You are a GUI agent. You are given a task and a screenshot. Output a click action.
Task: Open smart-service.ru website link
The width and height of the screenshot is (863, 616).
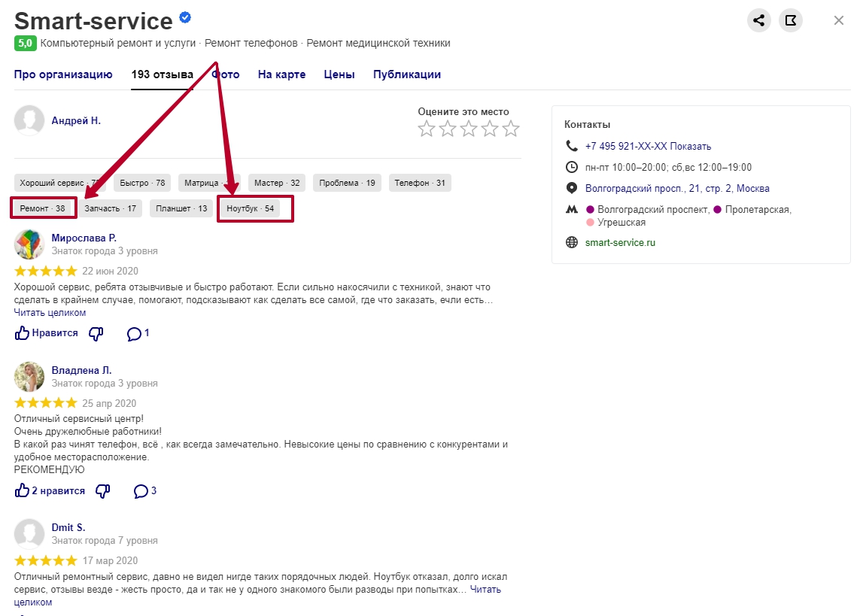620,243
